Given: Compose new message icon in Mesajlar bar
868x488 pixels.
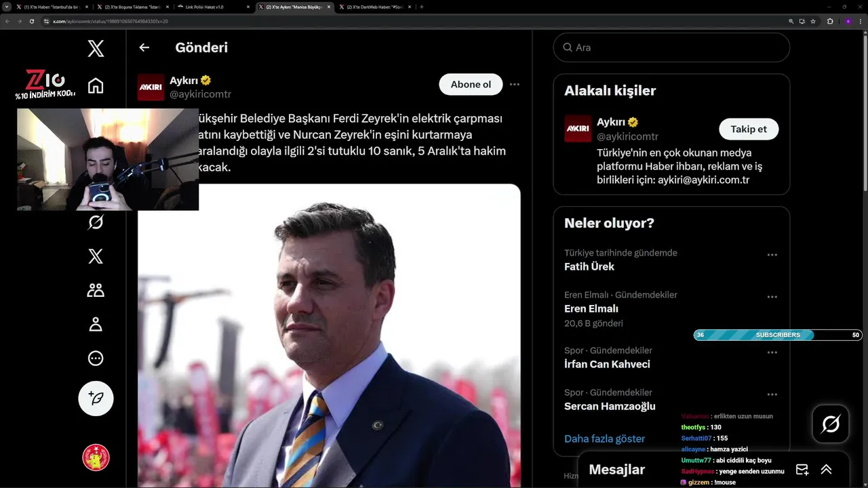Looking at the screenshot, I should pos(802,469).
